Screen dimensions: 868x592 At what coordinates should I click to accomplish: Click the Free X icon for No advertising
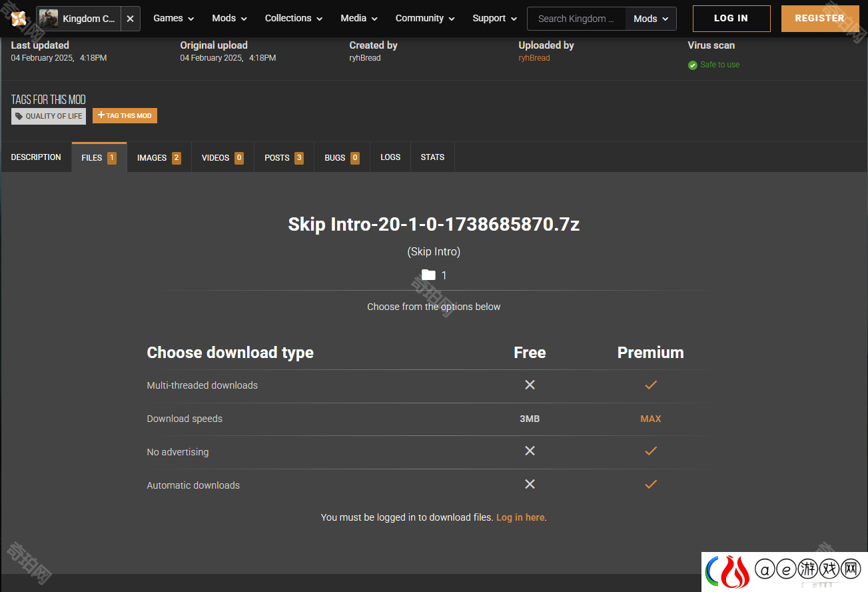point(530,451)
